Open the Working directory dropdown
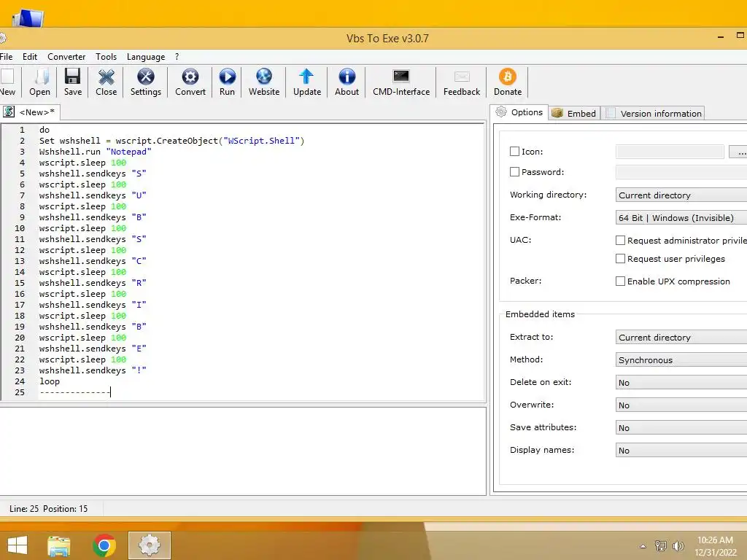Screen dimensions: 747x560 click(681, 195)
